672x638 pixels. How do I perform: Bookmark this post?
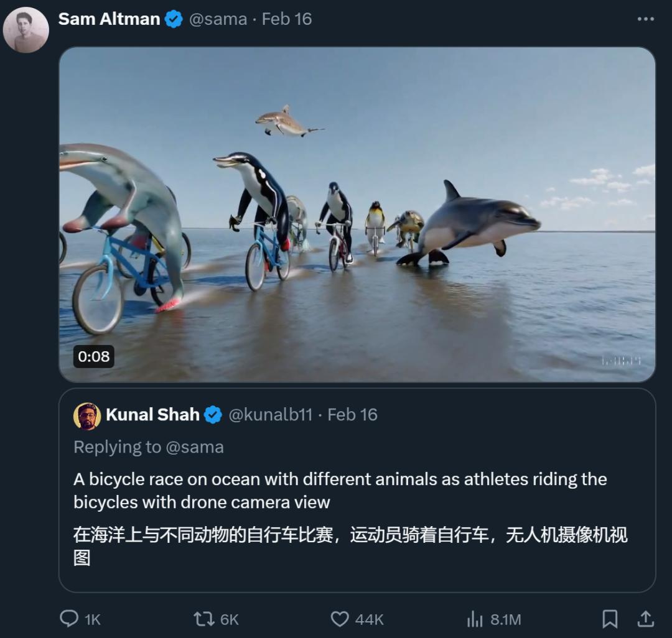tap(609, 619)
